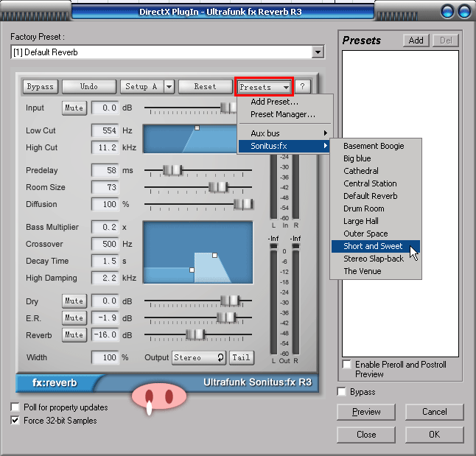Click the Close button
The width and height of the screenshot is (476, 456).
(x=366, y=435)
